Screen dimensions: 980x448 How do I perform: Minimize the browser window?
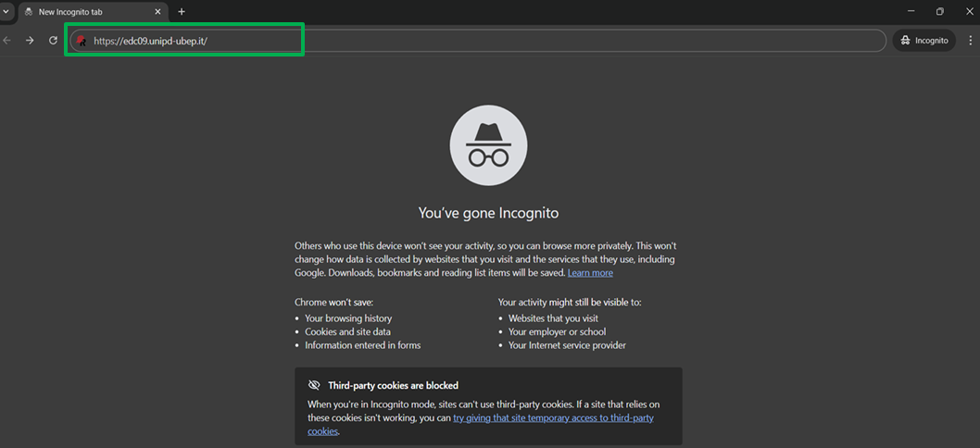[910, 12]
